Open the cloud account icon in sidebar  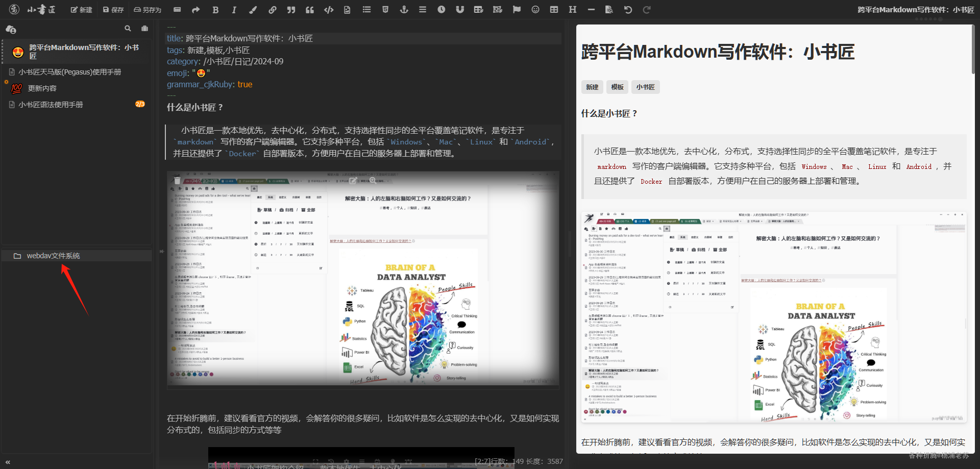(x=11, y=29)
